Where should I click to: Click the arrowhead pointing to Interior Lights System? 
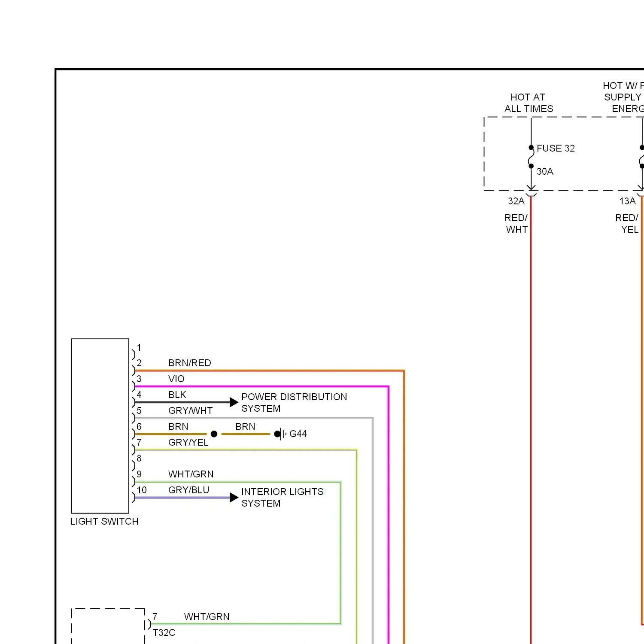[234, 497]
